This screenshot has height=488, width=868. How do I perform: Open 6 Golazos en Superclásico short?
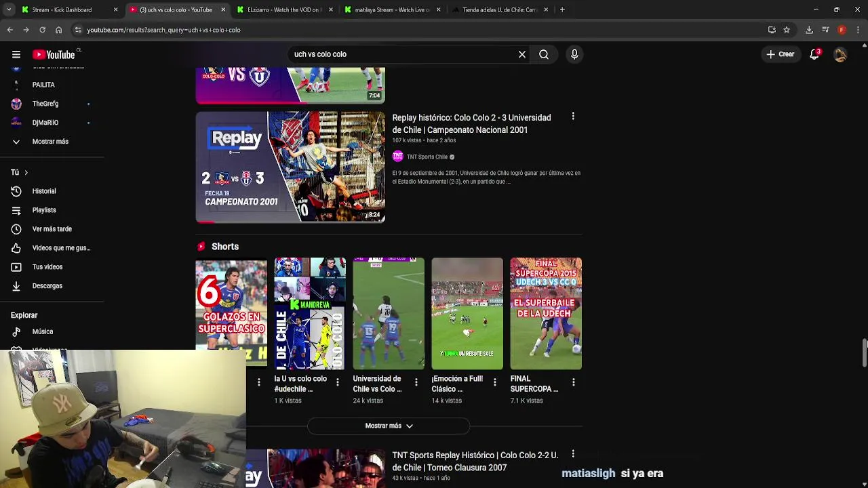point(231,313)
